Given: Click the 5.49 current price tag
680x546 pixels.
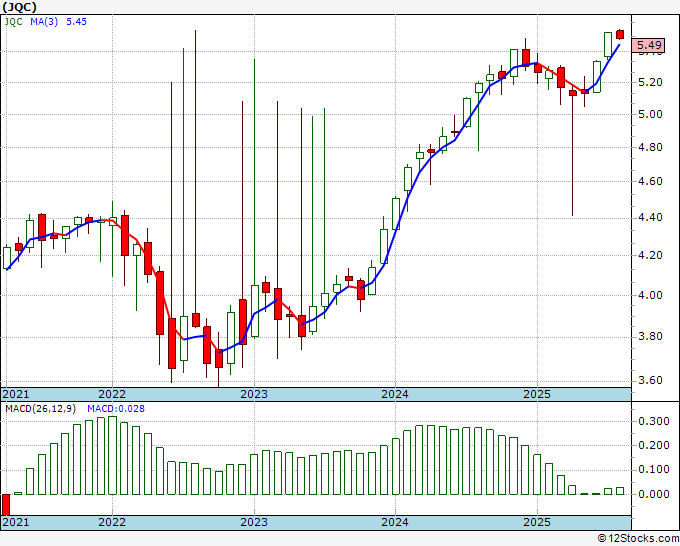Looking at the screenshot, I should pyautogui.click(x=649, y=45).
